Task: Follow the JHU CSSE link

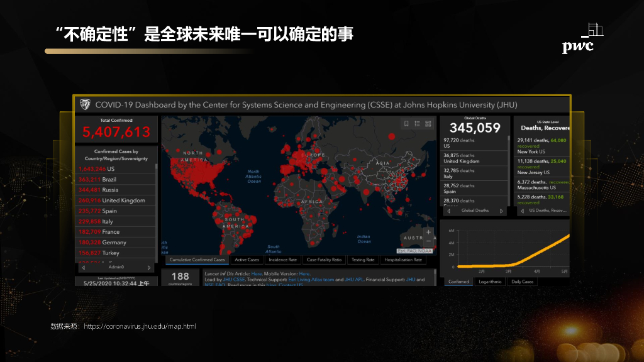Action: pos(234,280)
